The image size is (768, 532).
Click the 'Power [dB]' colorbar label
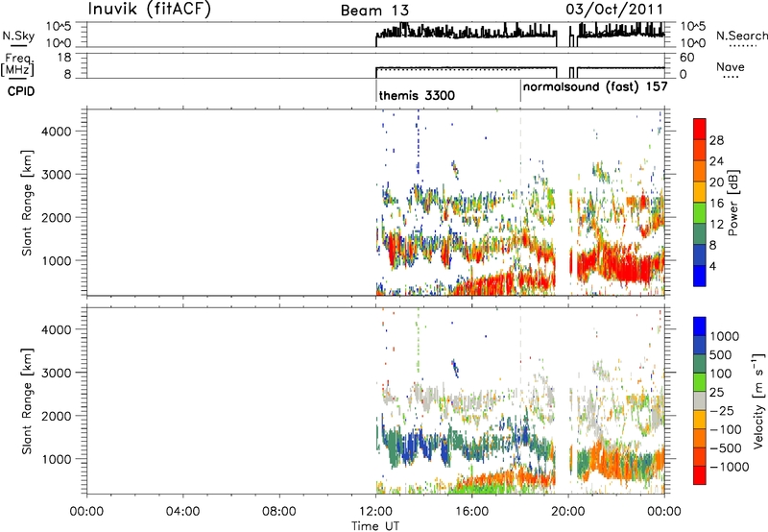(733, 203)
